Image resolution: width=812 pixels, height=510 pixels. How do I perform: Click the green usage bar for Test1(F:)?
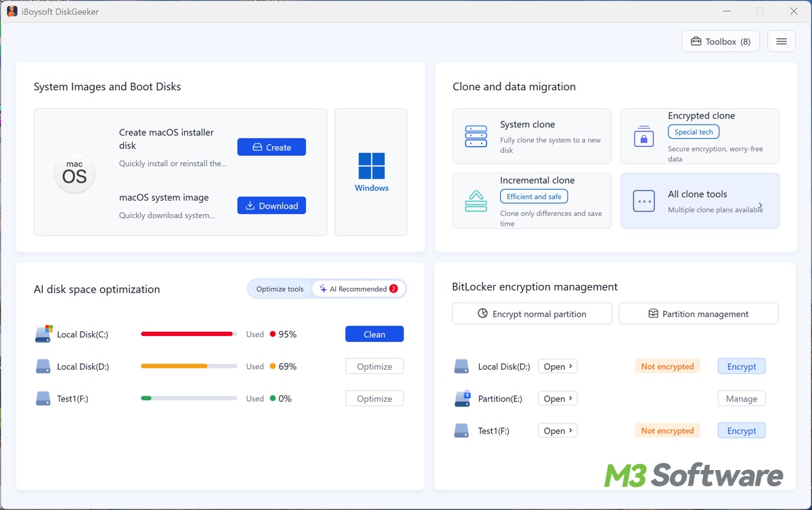tap(145, 398)
